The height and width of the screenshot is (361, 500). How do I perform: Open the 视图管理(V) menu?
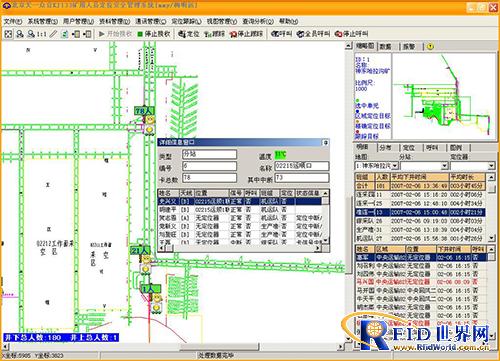tap(222, 21)
